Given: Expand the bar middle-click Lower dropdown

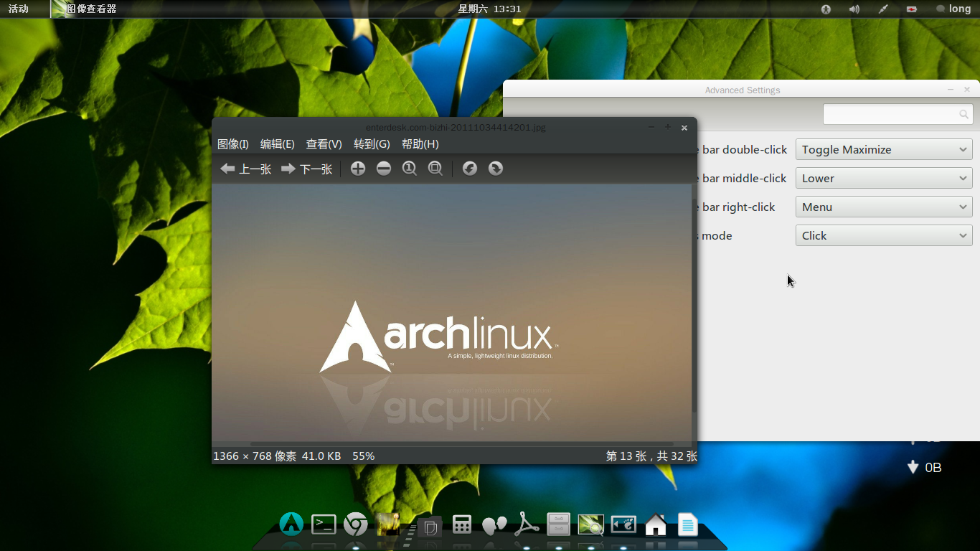Looking at the screenshot, I should point(884,179).
